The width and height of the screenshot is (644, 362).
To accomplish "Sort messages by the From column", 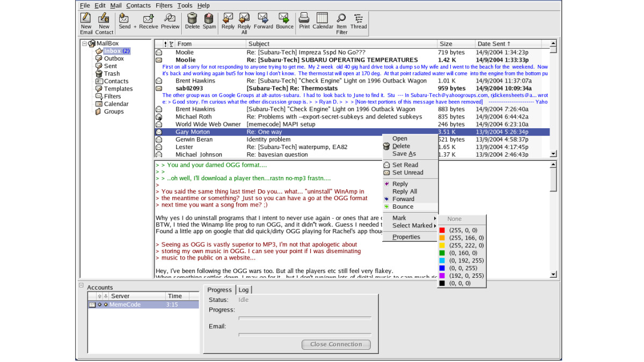I will [x=211, y=44].
